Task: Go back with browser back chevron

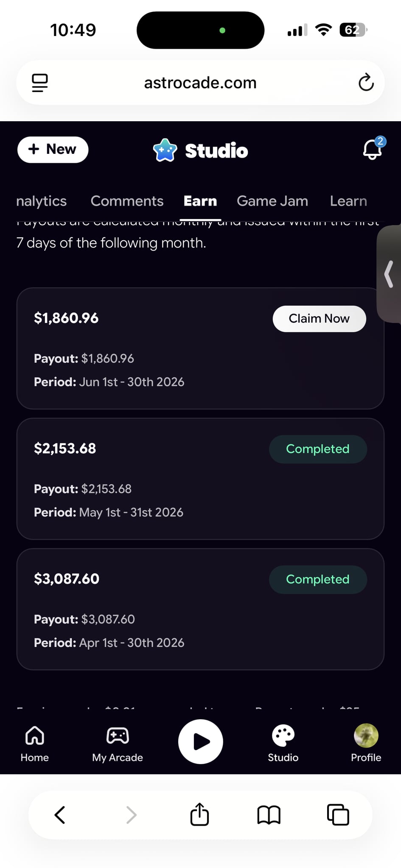Action: point(60,815)
